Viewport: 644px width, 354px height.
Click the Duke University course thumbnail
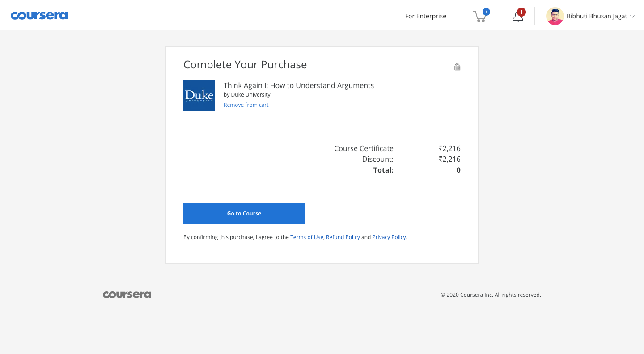(x=199, y=96)
